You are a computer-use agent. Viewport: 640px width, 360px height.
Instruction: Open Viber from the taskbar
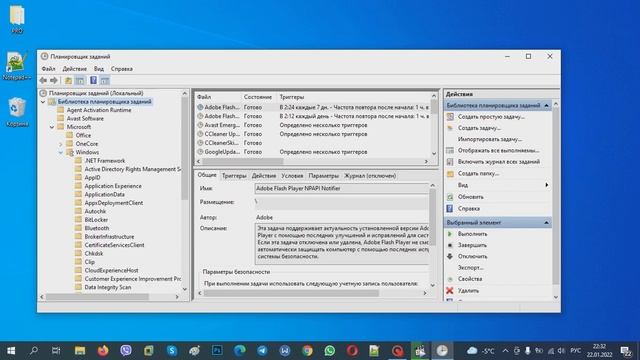(x=126, y=351)
